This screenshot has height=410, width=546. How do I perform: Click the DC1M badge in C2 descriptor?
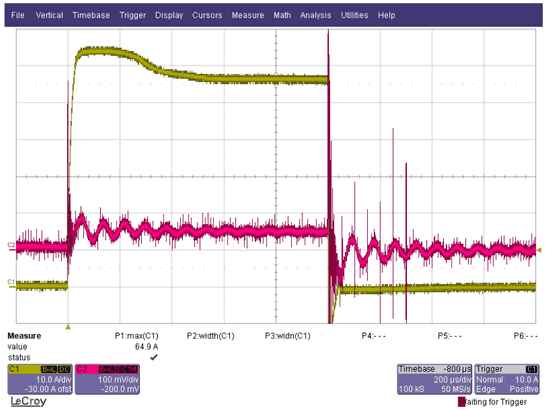(x=127, y=369)
